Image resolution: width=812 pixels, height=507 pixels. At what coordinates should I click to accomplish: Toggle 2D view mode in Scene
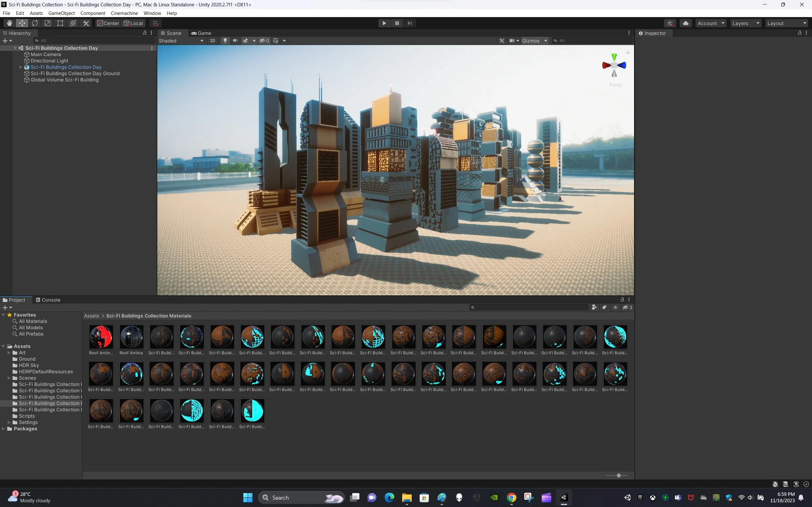click(x=212, y=41)
